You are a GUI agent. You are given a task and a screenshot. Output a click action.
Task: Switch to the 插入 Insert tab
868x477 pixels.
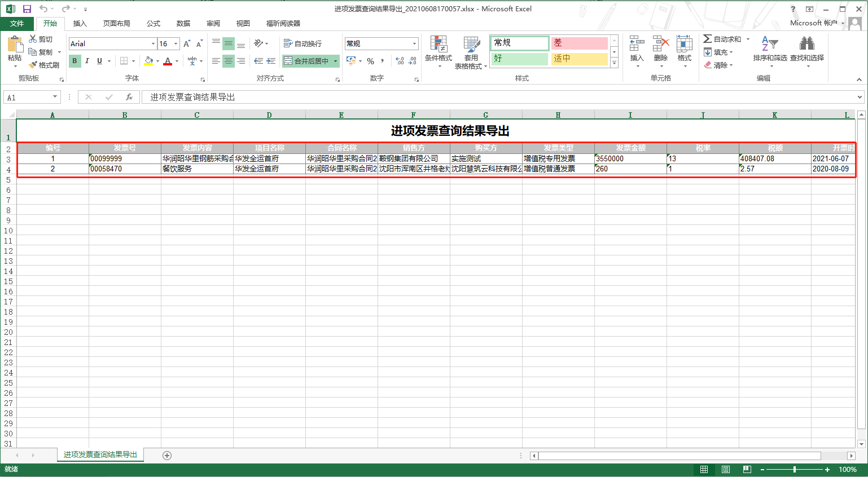[80, 23]
